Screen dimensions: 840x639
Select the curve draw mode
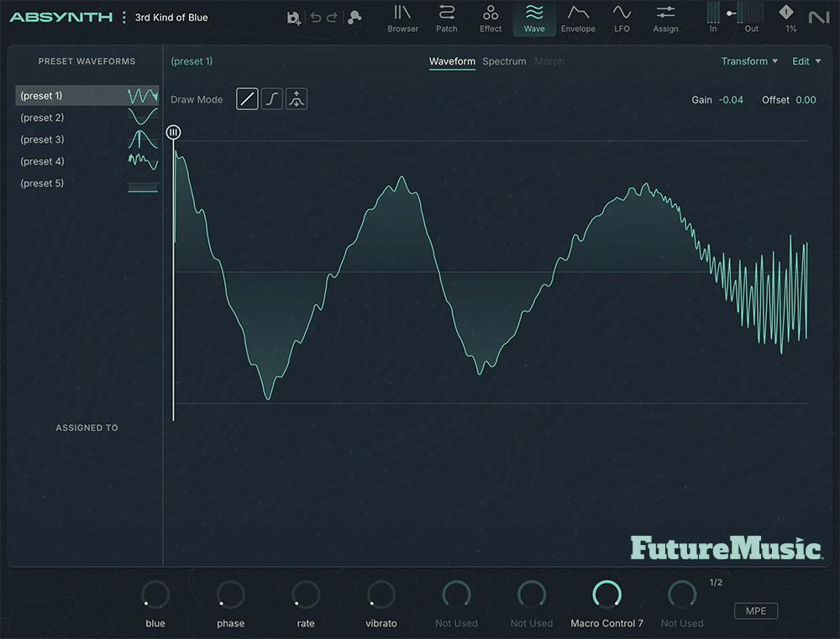(271, 99)
